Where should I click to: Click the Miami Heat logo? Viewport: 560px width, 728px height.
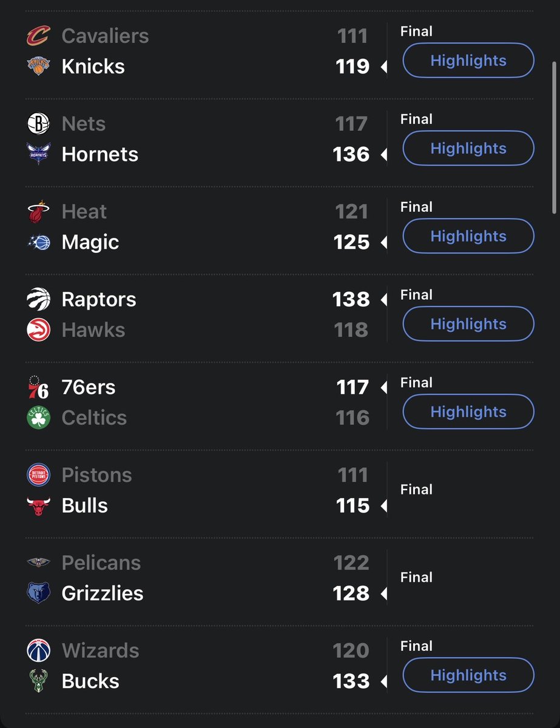click(x=38, y=212)
